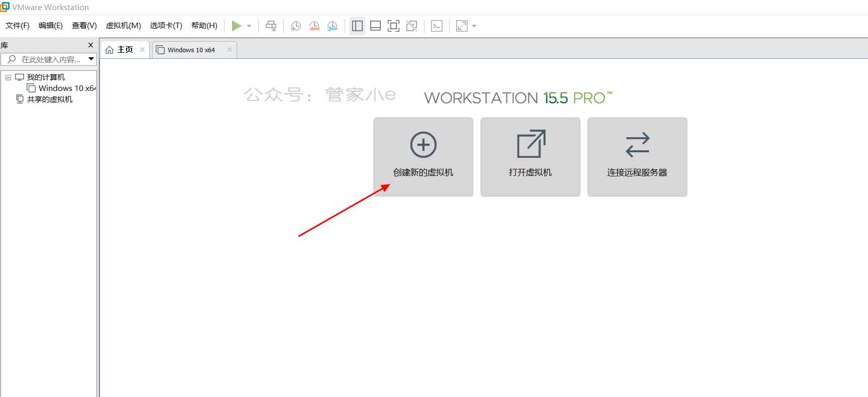Enter full screen mode icon
The image size is (868, 397).
393,26
